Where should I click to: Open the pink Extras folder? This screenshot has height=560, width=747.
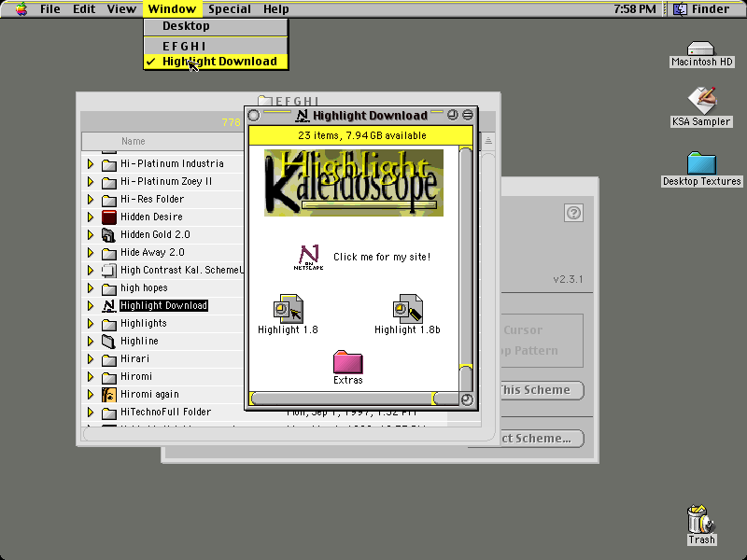pos(347,362)
